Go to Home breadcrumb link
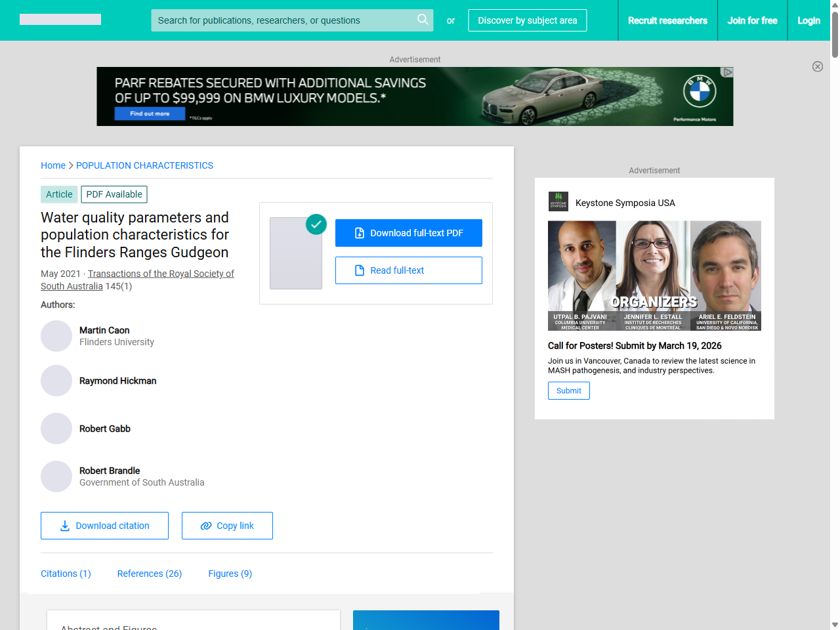840x630 pixels. (53, 165)
